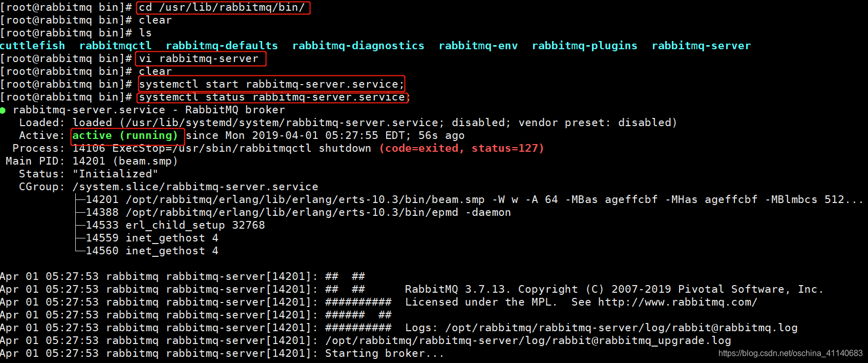Click the 'rabbitmq-defaults' file name
The width and height of the screenshot is (868, 363).
pyautogui.click(x=222, y=46)
